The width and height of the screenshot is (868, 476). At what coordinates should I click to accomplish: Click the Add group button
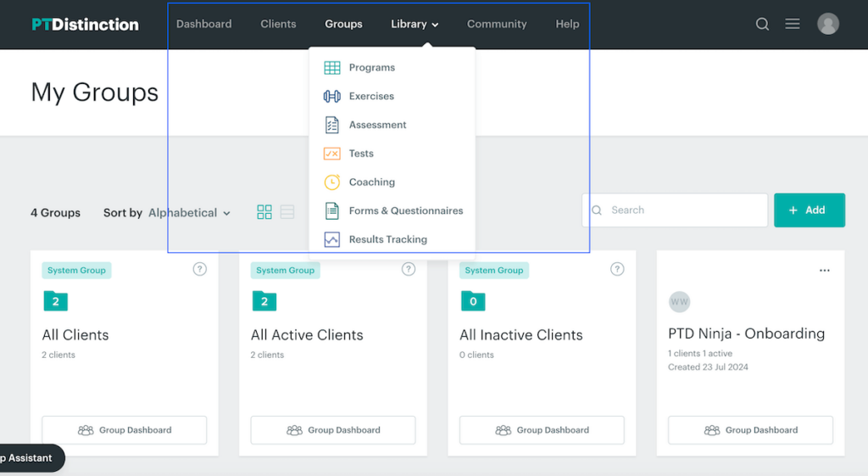809,210
